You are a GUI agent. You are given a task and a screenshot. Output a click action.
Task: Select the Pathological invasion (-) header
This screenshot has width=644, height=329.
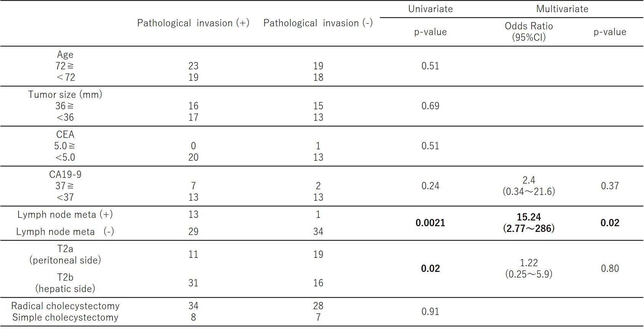[318, 23]
